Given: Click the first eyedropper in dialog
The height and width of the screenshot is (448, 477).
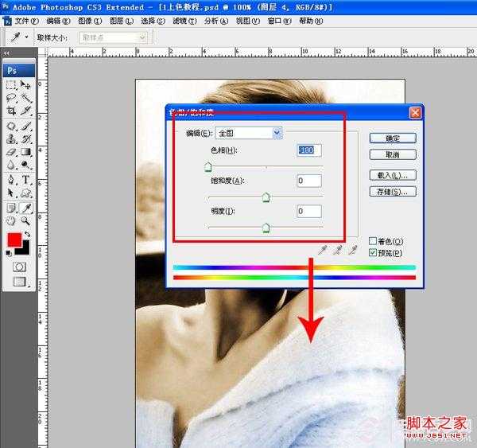Looking at the screenshot, I should pos(322,250).
